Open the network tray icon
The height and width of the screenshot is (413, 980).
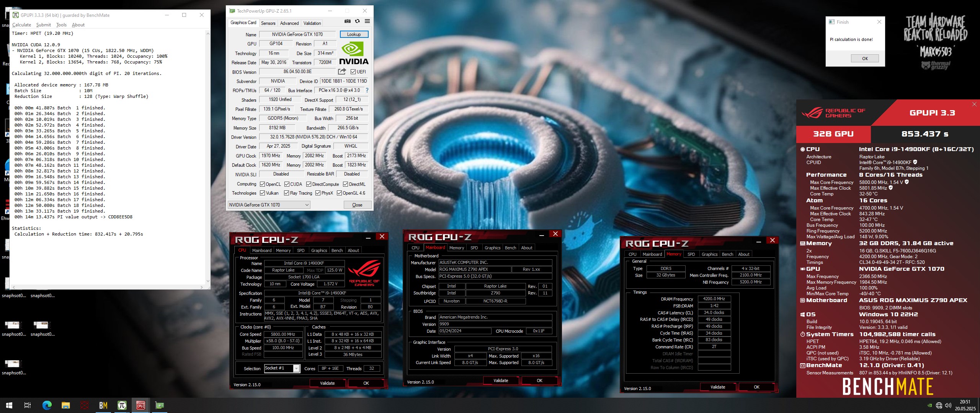939,406
